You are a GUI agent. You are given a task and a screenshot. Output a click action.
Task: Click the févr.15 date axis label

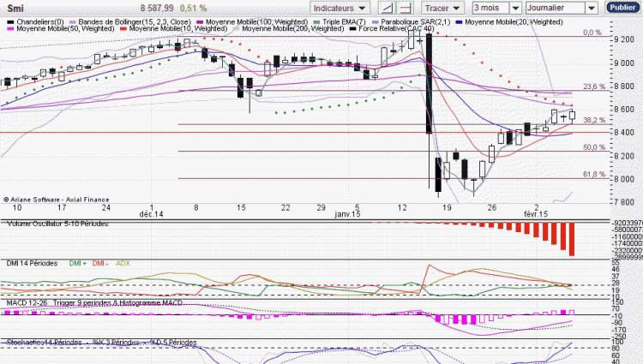pyautogui.click(x=536, y=214)
